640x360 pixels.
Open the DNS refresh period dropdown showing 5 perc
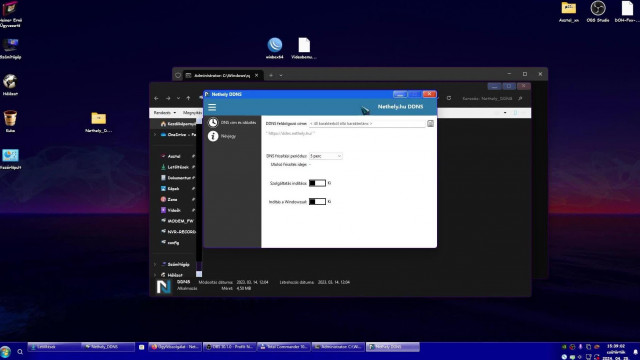click(x=325, y=156)
